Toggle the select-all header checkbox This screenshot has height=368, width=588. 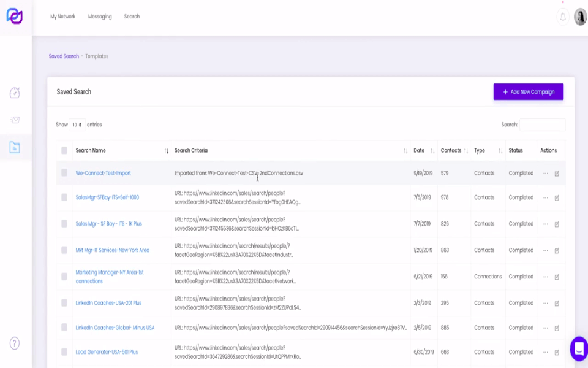[64, 151]
